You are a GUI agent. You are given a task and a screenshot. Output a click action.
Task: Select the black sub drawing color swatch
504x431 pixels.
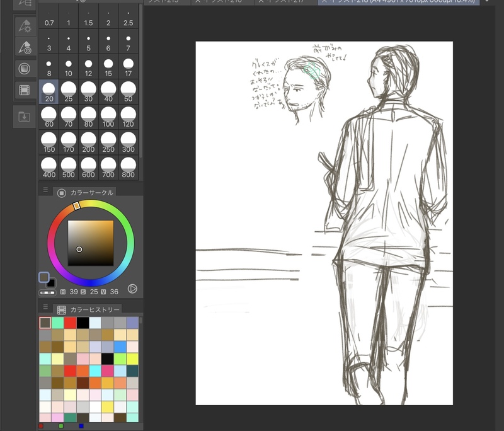51,283
